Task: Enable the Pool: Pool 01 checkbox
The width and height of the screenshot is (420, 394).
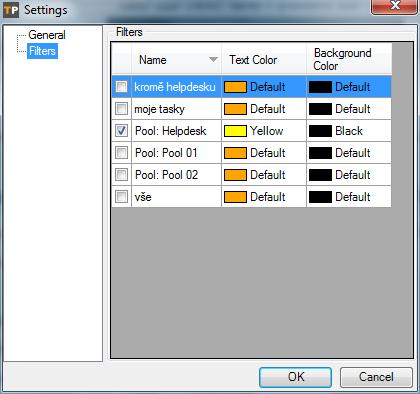Action: pos(121,153)
